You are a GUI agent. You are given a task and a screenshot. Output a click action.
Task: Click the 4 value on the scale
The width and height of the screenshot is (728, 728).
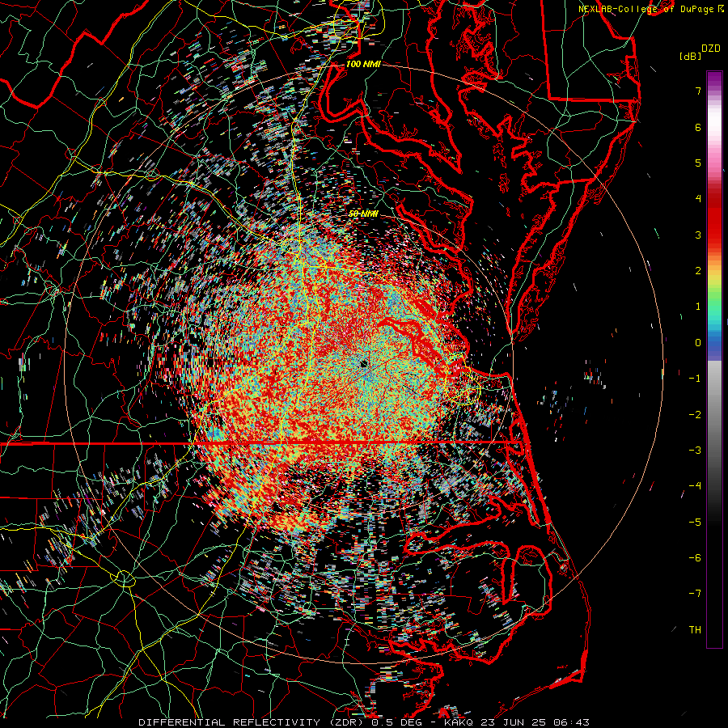(x=698, y=199)
